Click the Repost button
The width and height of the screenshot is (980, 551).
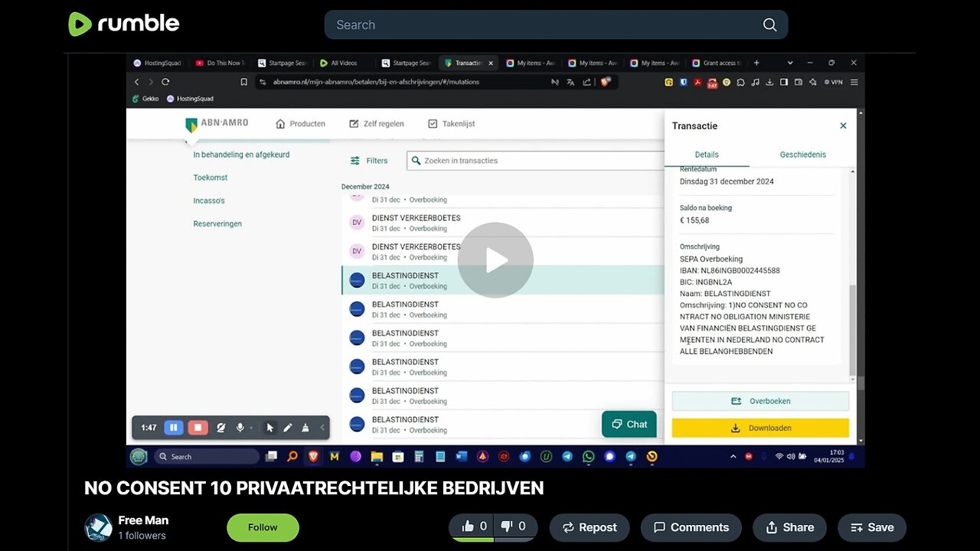[590, 527]
